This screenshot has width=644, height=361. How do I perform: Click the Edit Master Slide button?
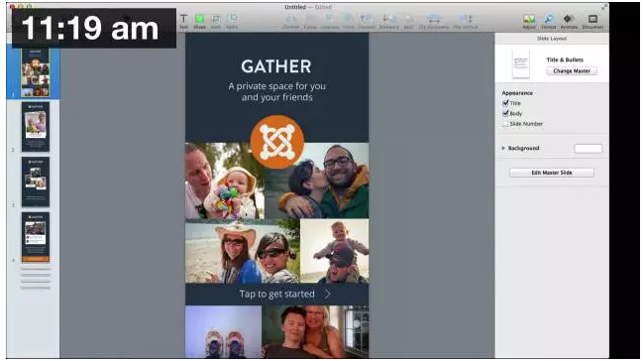pos(552,173)
